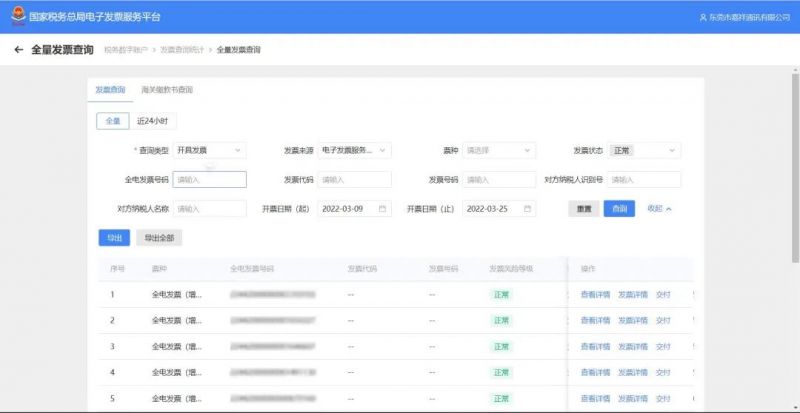The height and width of the screenshot is (413, 800).
Task: Click the blue 查询 button
Action: click(619, 209)
